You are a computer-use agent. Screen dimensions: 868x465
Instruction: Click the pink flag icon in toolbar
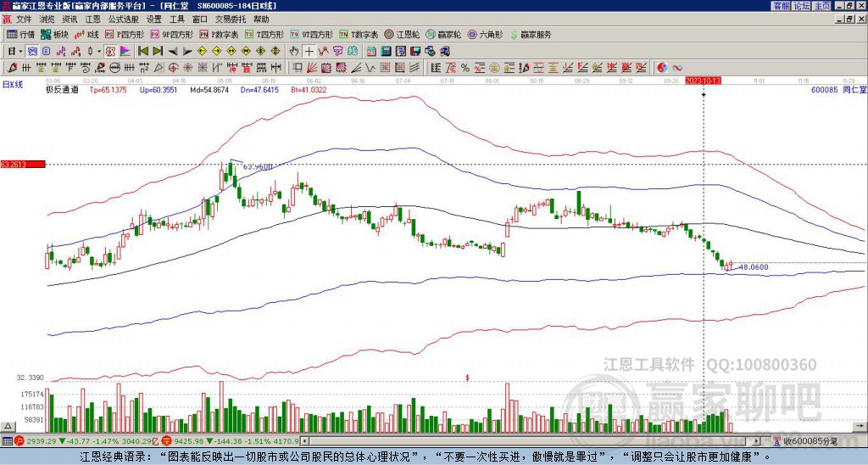pos(125,52)
